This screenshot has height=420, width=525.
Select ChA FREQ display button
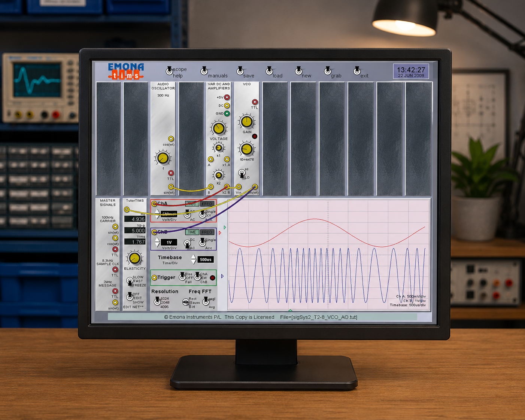(207, 204)
